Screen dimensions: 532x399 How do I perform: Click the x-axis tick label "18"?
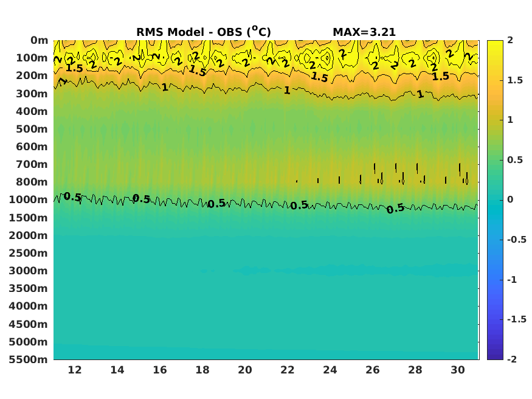pos(202,370)
